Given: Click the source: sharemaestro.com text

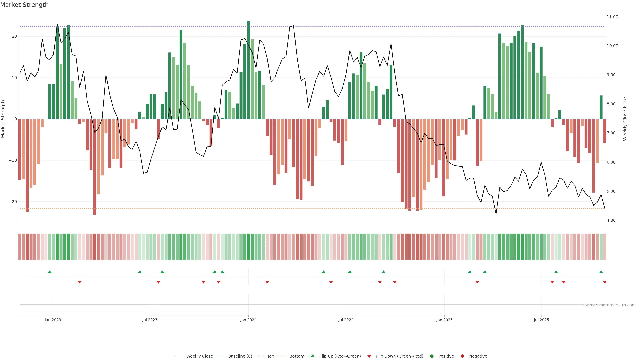Looking at the screenshot, I should pos(609,305).
